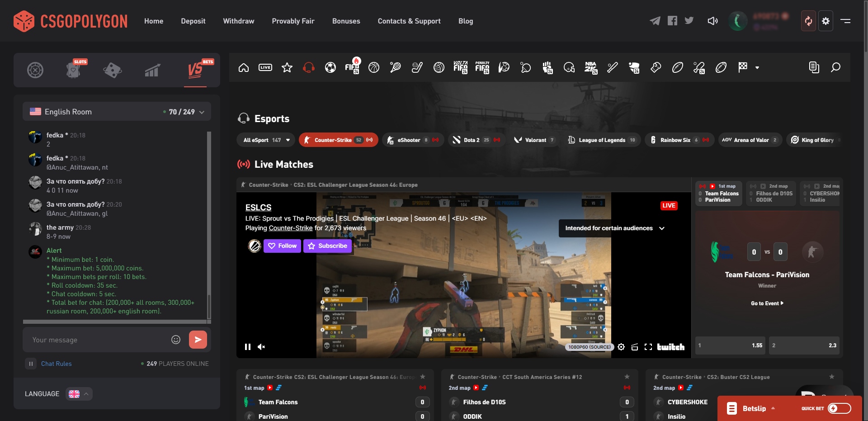Open the Twitter social icon
Viewport: 868px width, 421px height.
coord(689,21)
